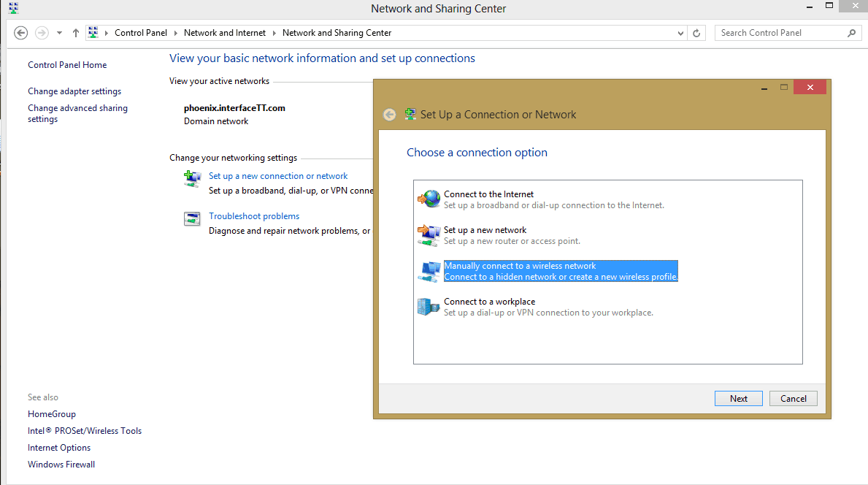Viewport: 868px width, 485px height.
Task: Click the Troubleshoot problems icon
Action: click(192, 219)
